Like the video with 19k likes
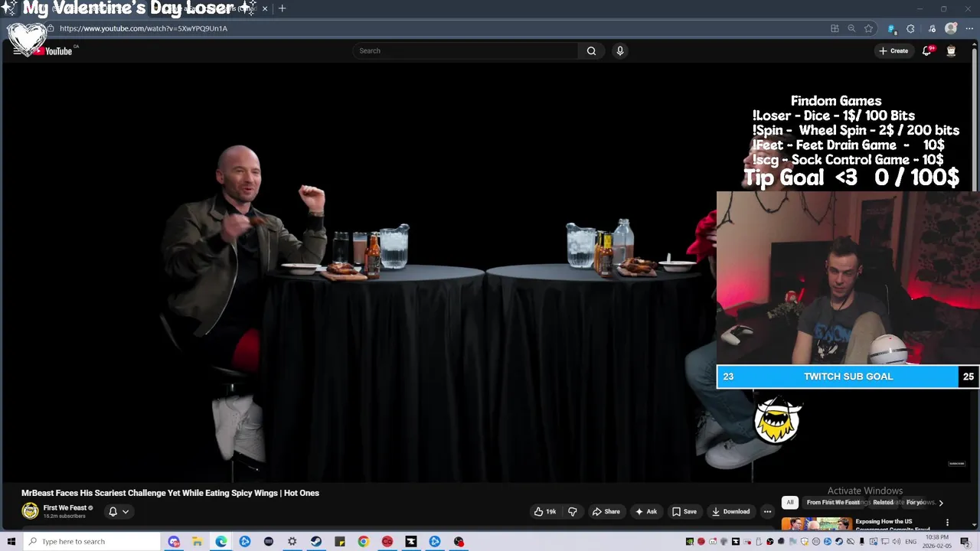Image resolution: width=980 pixels, height=551 pixels. (546, 511)
